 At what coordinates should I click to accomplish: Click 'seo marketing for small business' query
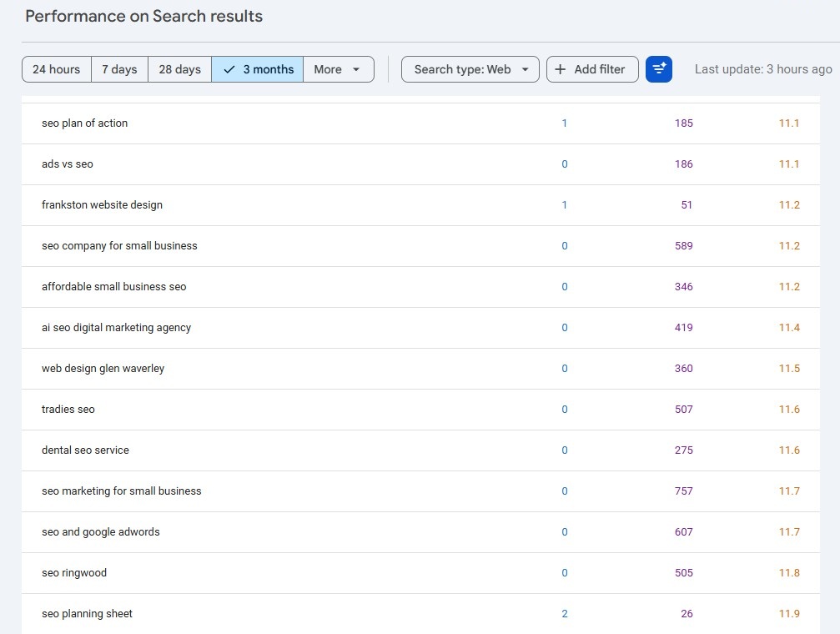tap(122, 491)
